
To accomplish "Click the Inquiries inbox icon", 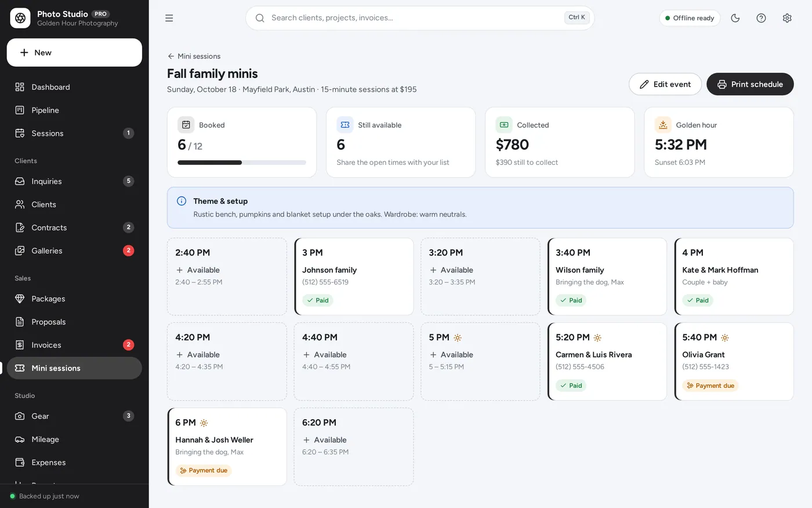I will point(20,181).
